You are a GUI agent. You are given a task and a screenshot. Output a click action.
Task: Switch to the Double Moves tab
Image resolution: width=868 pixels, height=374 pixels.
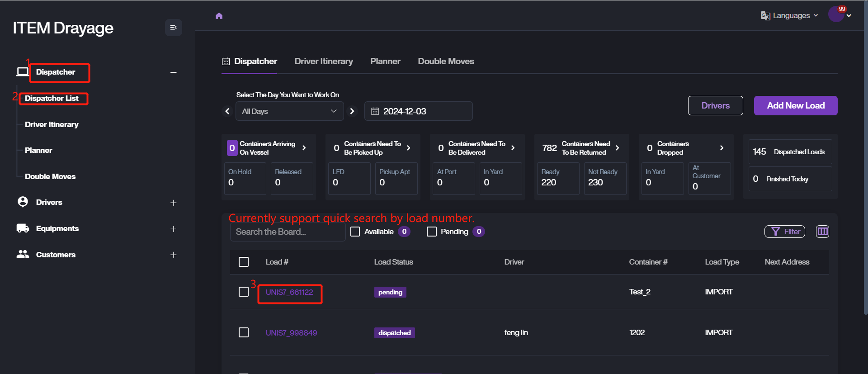tap(446, 62)
